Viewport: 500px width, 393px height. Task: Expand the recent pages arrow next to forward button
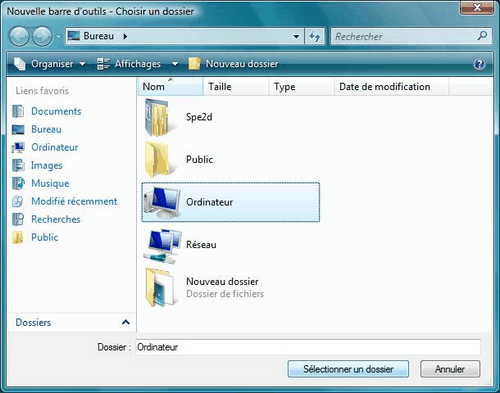(x=58, y=36)
